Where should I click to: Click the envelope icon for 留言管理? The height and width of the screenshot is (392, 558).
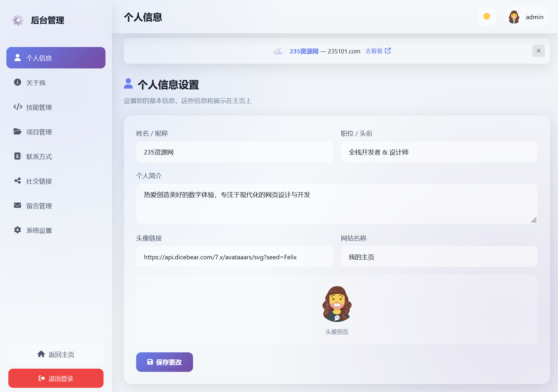click(x=18, y=206)
